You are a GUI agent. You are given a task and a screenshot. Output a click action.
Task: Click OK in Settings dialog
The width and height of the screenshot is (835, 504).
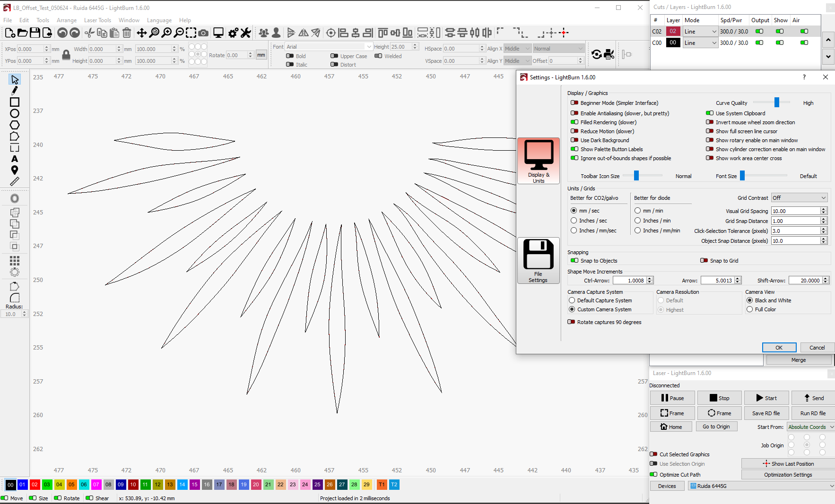pos(779,348)
